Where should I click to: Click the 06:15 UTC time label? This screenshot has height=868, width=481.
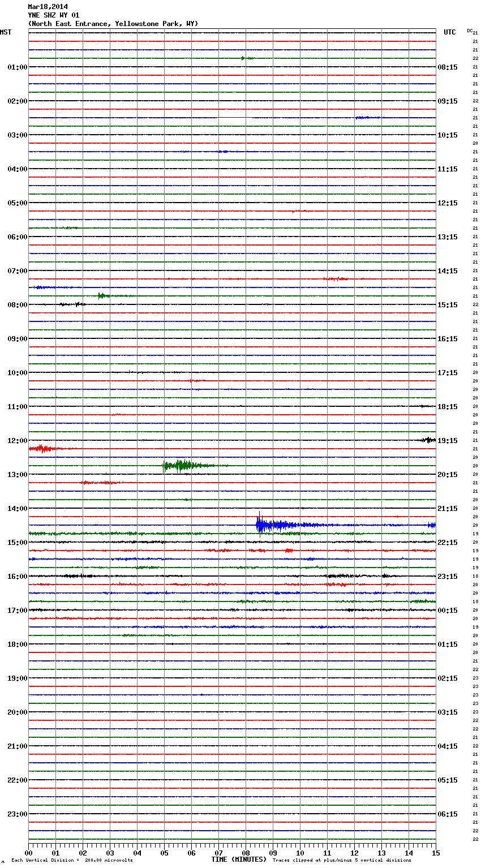[x=448, y=814]
